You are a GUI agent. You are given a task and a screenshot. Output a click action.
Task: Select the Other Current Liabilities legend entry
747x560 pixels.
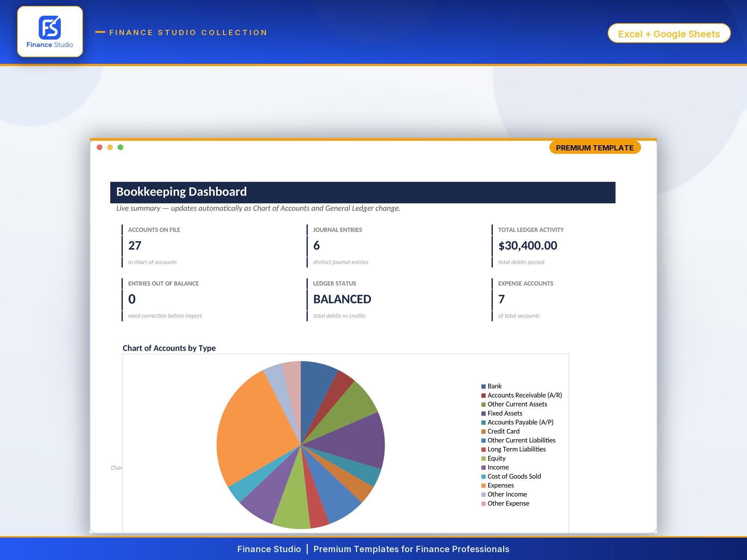[518, 440]
